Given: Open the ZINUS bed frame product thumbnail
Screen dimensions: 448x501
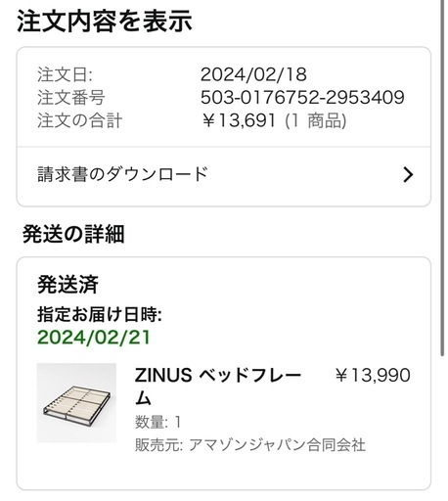Looking at the screenshot, I should [76, 403].
